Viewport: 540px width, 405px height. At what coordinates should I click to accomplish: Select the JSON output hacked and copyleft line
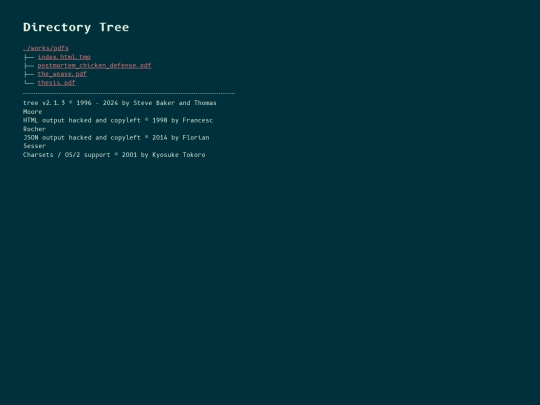coord(116,142)
